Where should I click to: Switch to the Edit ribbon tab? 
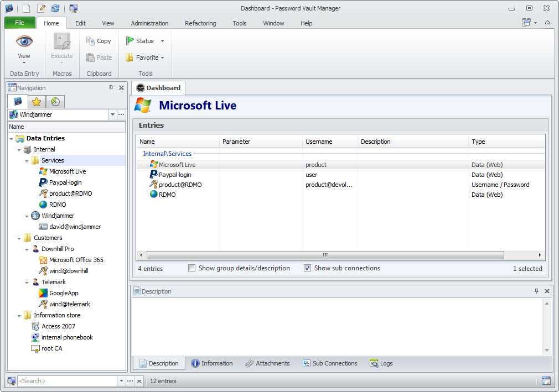point(80,23)
